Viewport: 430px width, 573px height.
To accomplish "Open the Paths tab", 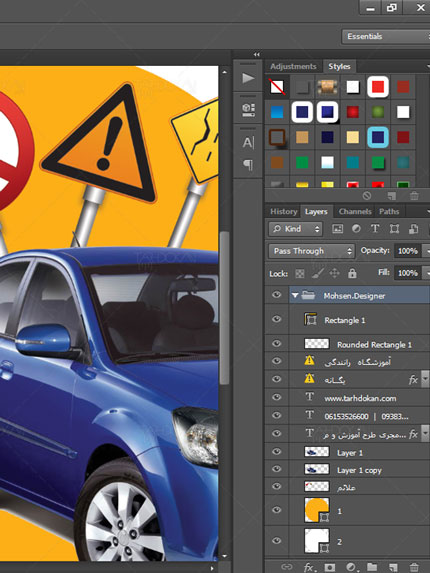I will 389,212.
